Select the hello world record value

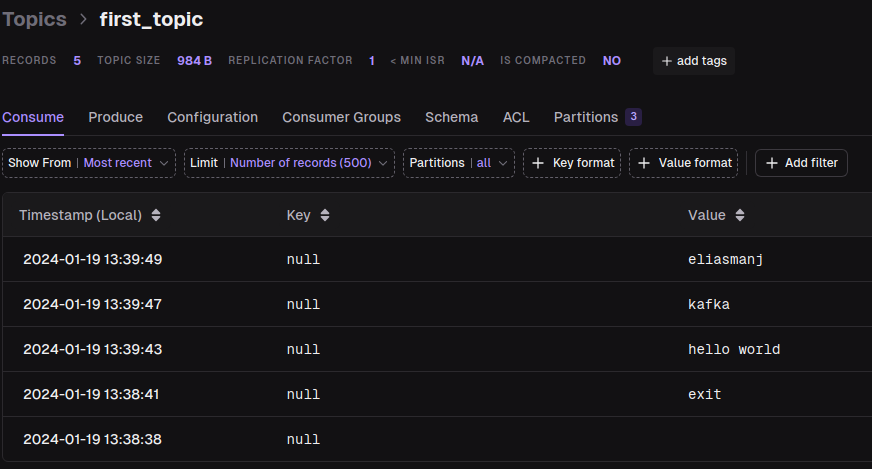(x=734, y=349)
